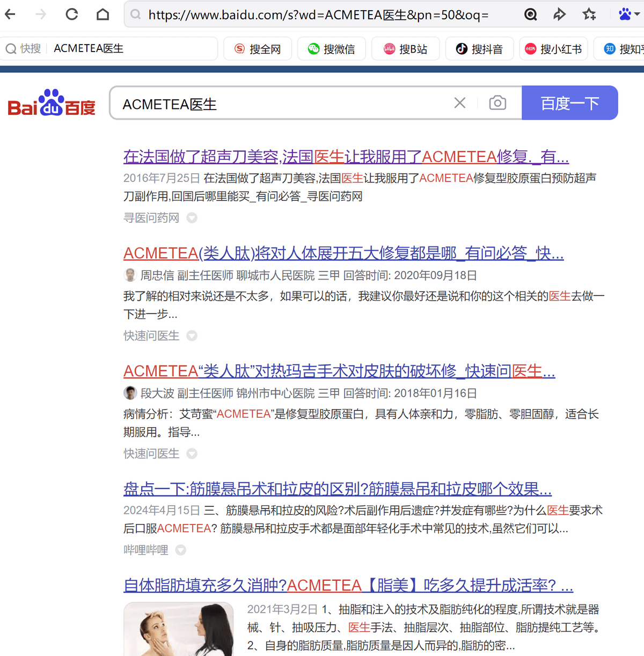
Task: Click the 回答时间: 2020年09月18日 text
Action: 410,275
